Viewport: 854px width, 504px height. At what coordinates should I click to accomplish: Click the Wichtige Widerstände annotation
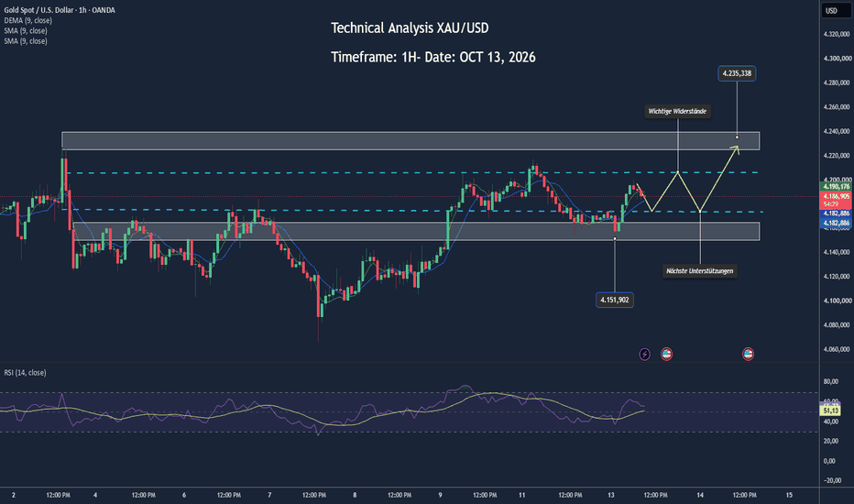(x=677, y=111)
